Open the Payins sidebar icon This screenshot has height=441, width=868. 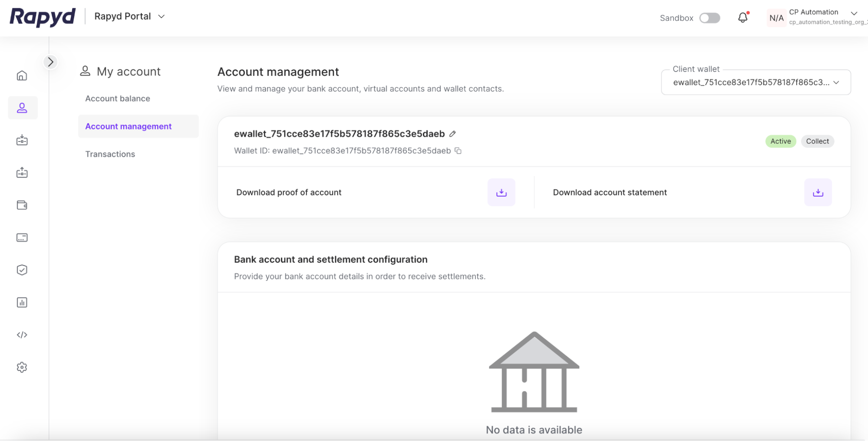coord(22,140)
